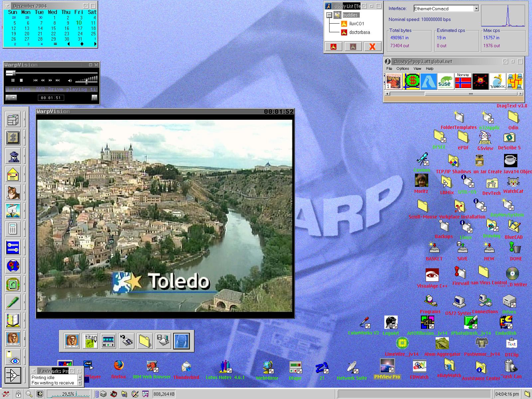Image resolution: width=532 pixels, height=399 pixels.
Task: Click the greyed AIM button in Buddy List
Action: pos(353,47)
